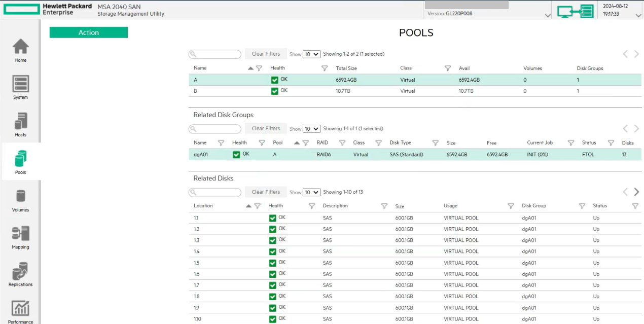The width and height of the screenshot is (644, 324).
Task: Select pool A row
Action: [x=415, y=80]
